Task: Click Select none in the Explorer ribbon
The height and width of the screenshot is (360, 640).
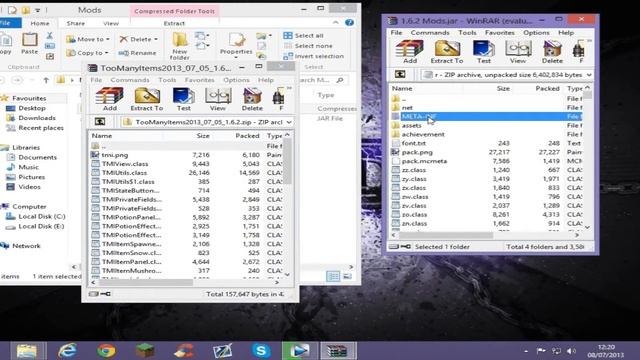Action: click(x=308, y=46)
